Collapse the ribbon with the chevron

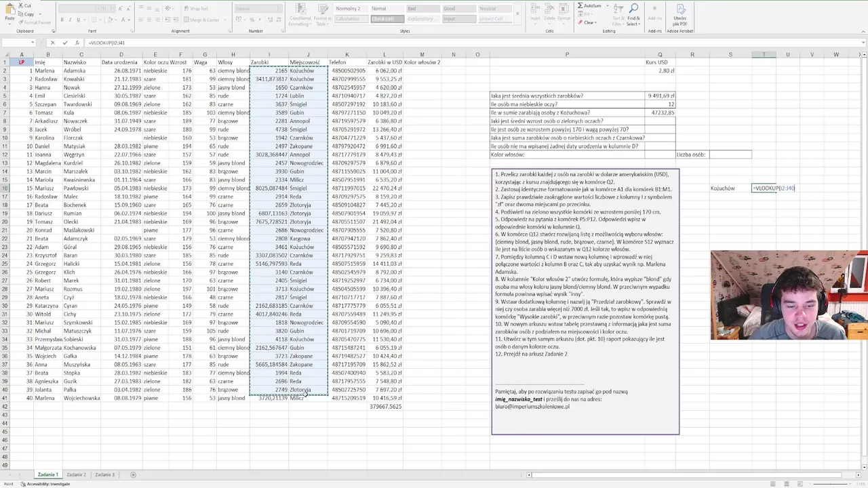pos(862,31)
